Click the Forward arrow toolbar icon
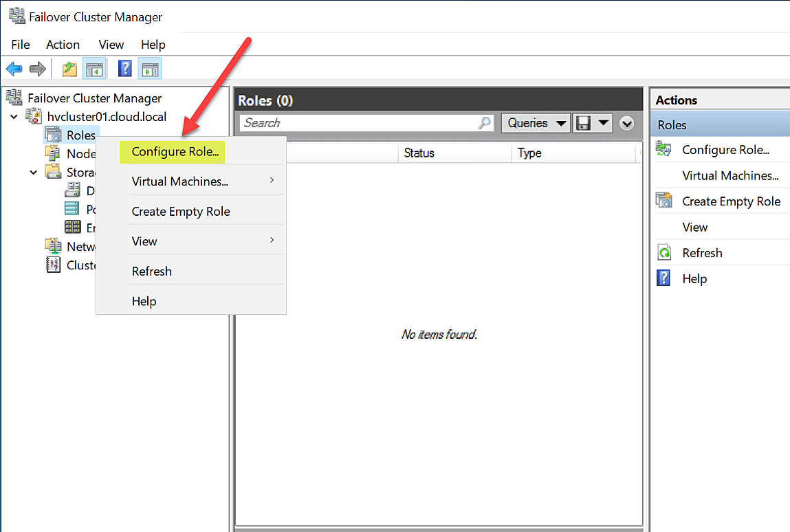The width and height of the screenshot is (790, 532). (x=38, y=69)
